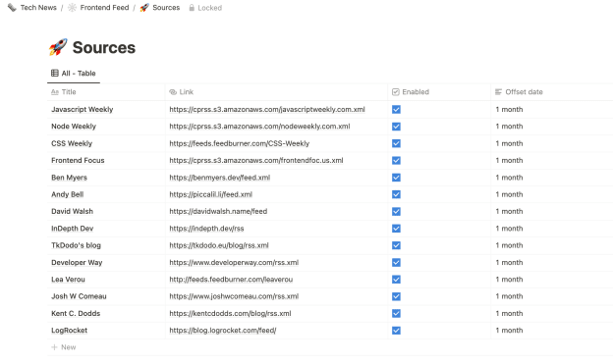Screen dimensions: 613x364
Task: Click Kent C. Dodds offset date cell
Action: click(x=552, y=314)
